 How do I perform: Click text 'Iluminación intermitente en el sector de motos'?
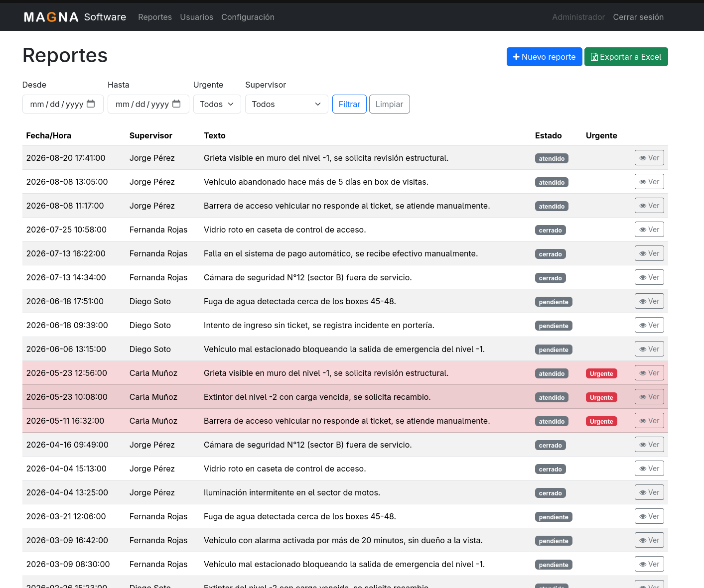[292, 492]
